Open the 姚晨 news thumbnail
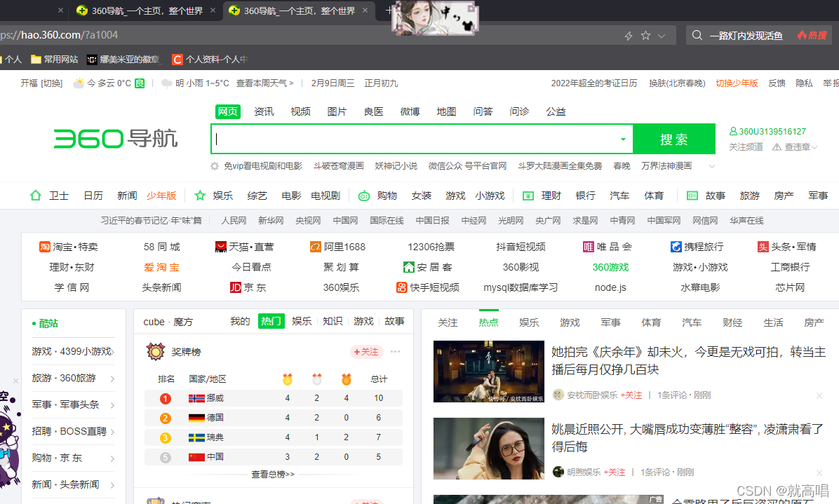This screenshot has width=839, height=504. coord(488,449)
